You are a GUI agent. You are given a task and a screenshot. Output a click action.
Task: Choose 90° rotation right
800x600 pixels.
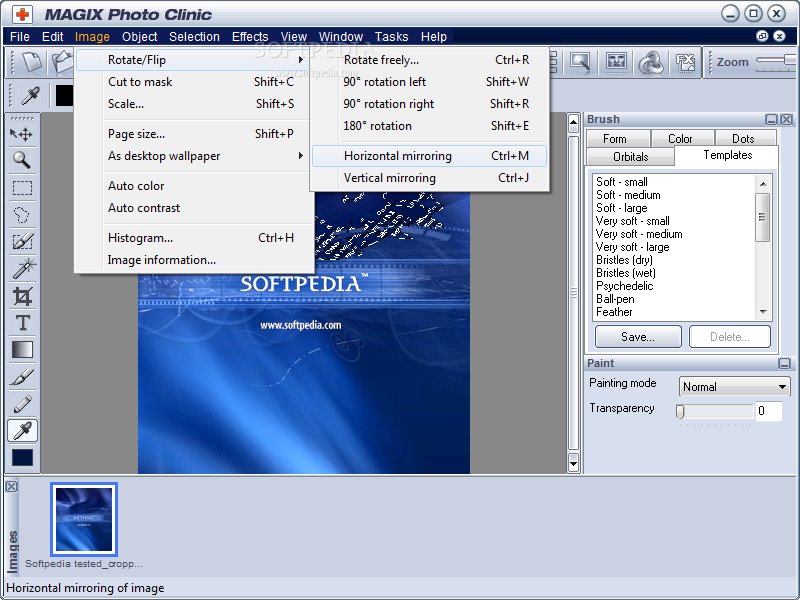(429, 104)
